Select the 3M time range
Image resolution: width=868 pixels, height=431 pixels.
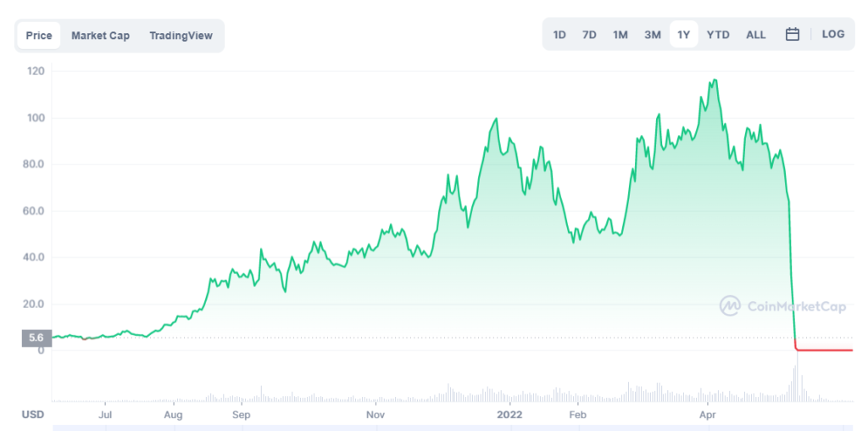click(652, 34)
